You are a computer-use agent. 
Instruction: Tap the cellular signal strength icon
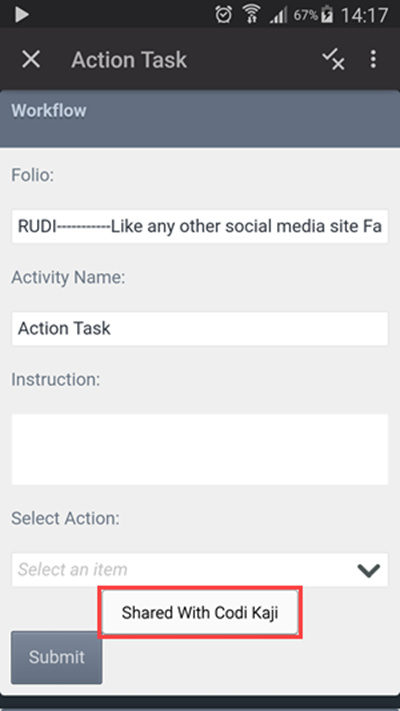point(278,16)
